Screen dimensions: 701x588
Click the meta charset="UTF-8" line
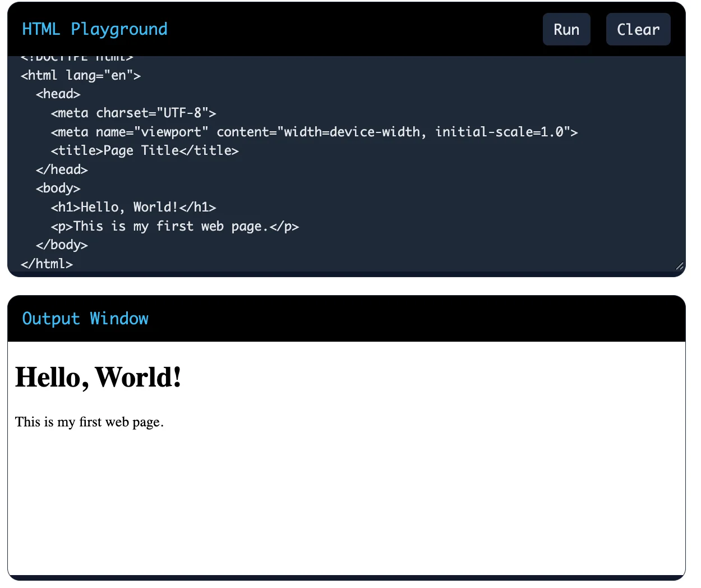[133, 113]
